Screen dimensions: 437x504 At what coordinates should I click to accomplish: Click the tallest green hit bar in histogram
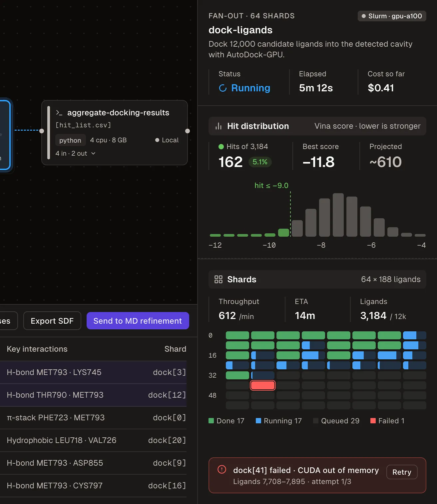284,233
